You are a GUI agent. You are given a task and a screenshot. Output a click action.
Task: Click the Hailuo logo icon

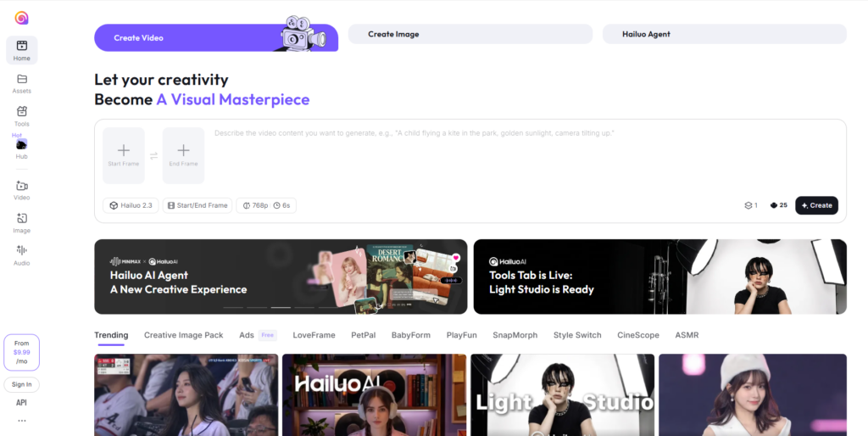(21, 19)
